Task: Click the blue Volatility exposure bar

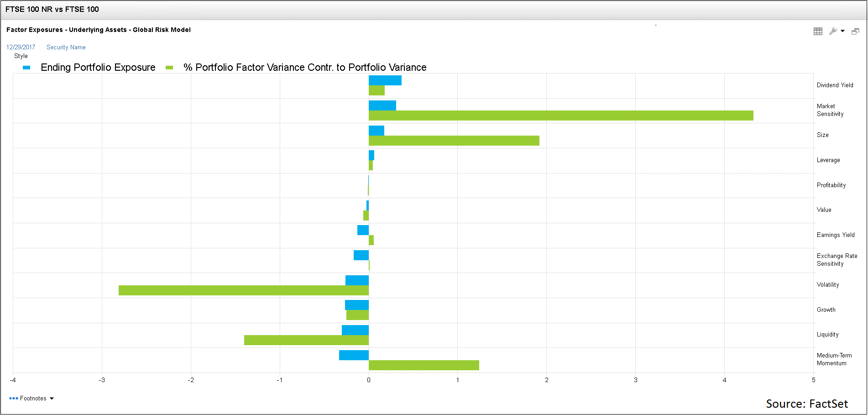Action: (x=357, y=280)
